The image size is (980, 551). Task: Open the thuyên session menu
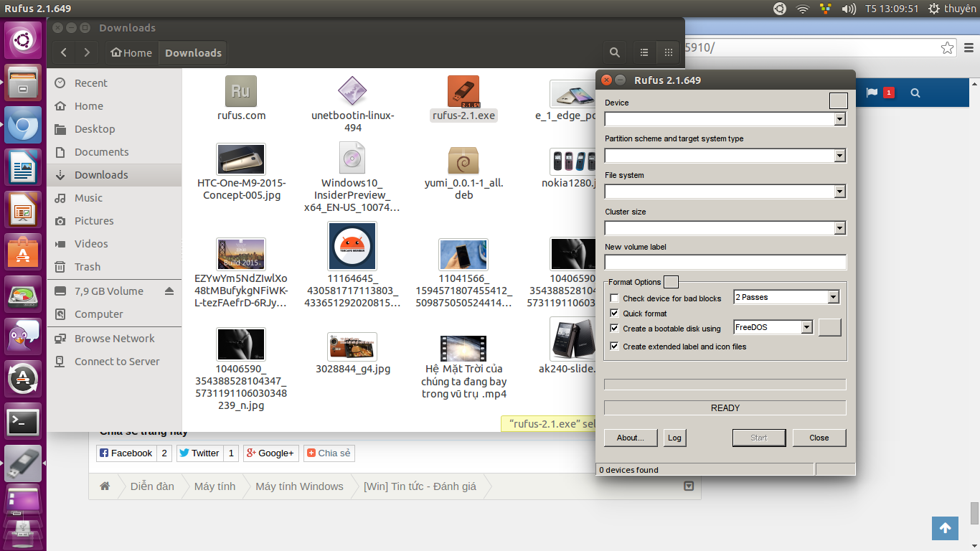pyautogui.click(x=952, y=9)
